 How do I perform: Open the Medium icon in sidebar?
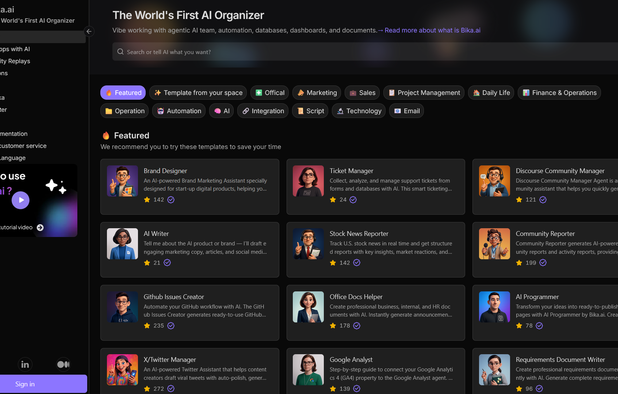[x=63, y=364]
